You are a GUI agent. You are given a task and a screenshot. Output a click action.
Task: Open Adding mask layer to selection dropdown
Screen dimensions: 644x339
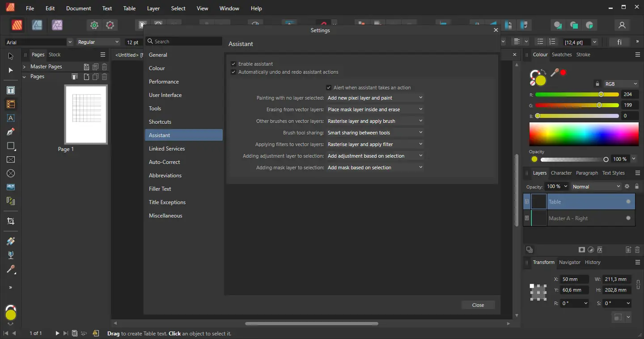[375, 167]
